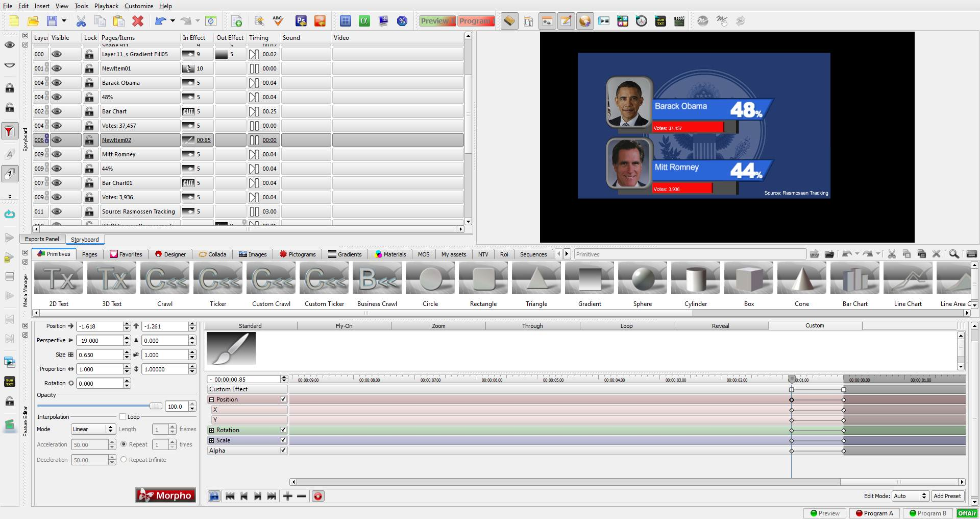Click the Rotation value field
Screen dimensions: 980x519
[100, 383]
